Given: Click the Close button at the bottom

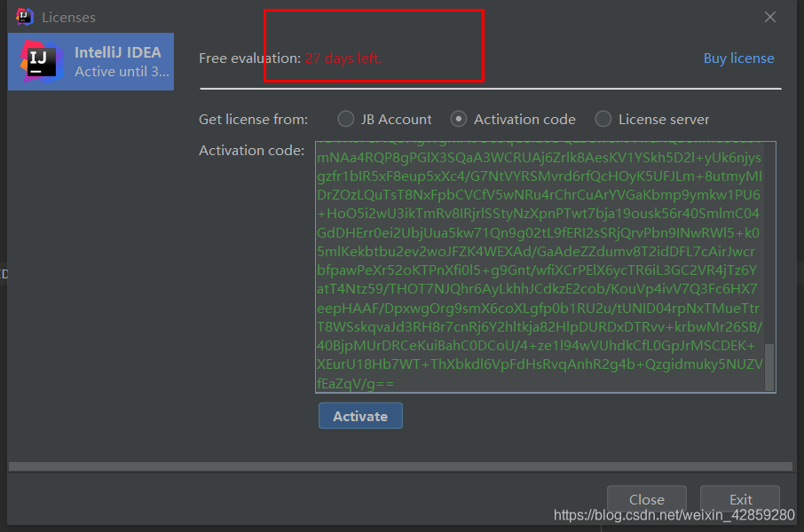Looking at the screenshot, I should [647, 498].
